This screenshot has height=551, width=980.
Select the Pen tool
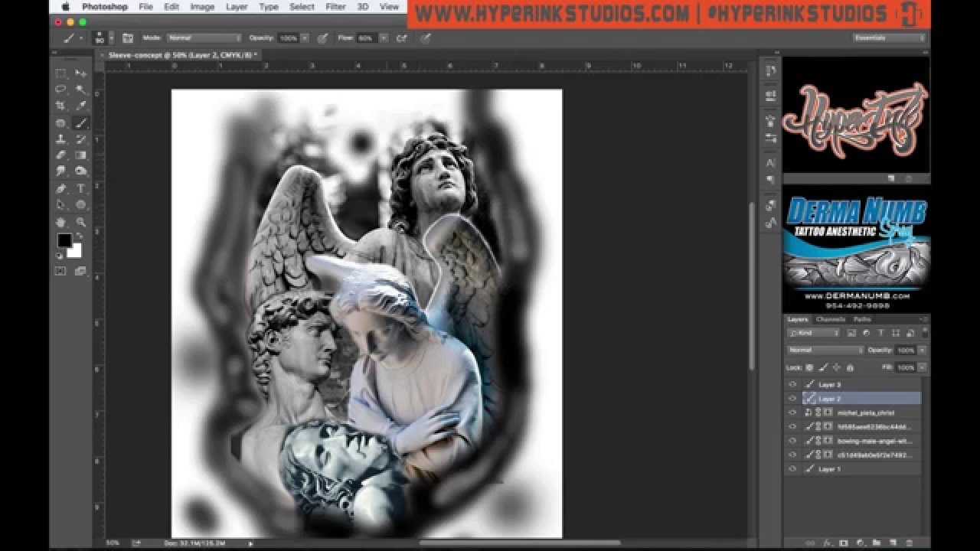(x=60, y=188)
